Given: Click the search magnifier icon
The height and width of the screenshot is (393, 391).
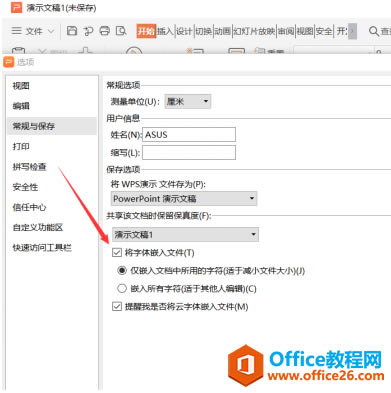Looking at the screenshot, I should (x=374, y=31).
